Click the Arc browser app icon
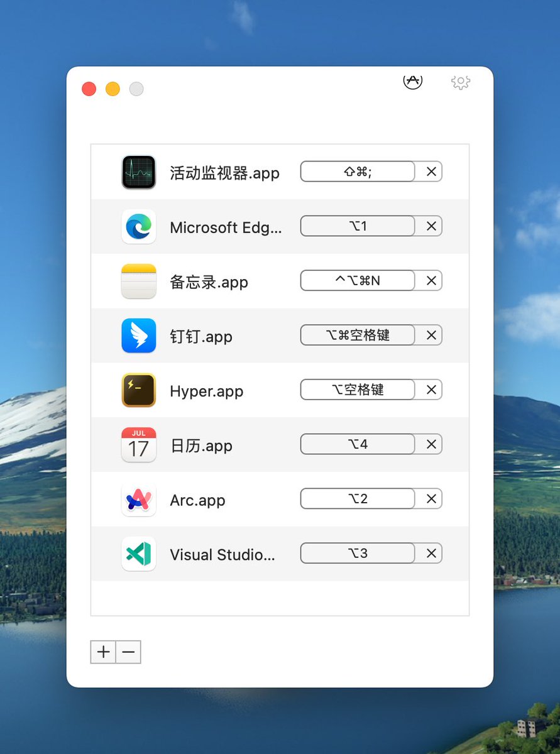This screenshot has height=754, width=560. [138, 500]
